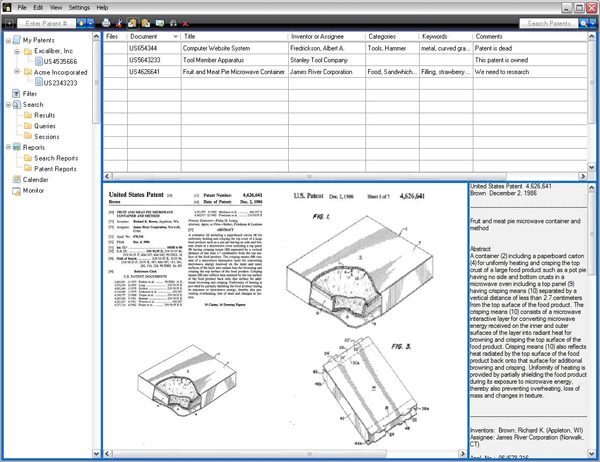Select patent US2343233 in the tree
This screenshot has width=600, height=462.
[60, 83]
